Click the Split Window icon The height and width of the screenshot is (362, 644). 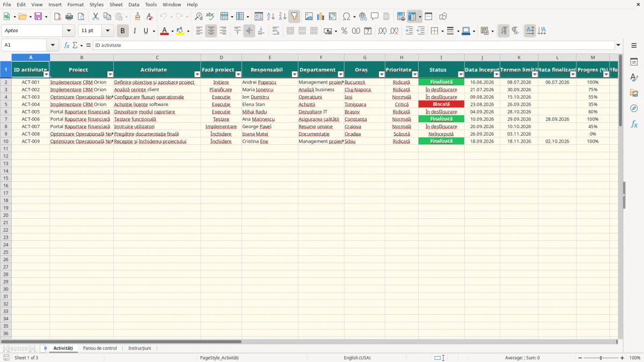428,17
